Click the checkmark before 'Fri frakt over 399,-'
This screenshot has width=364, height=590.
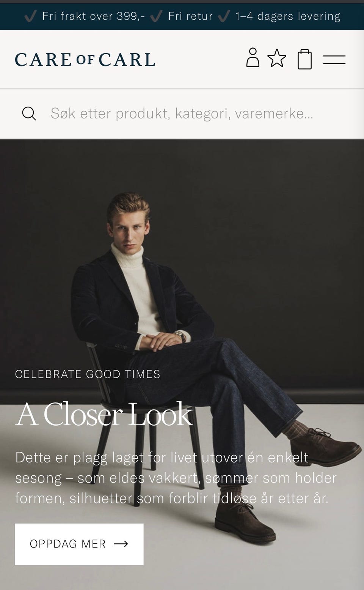tap(30, 16)
